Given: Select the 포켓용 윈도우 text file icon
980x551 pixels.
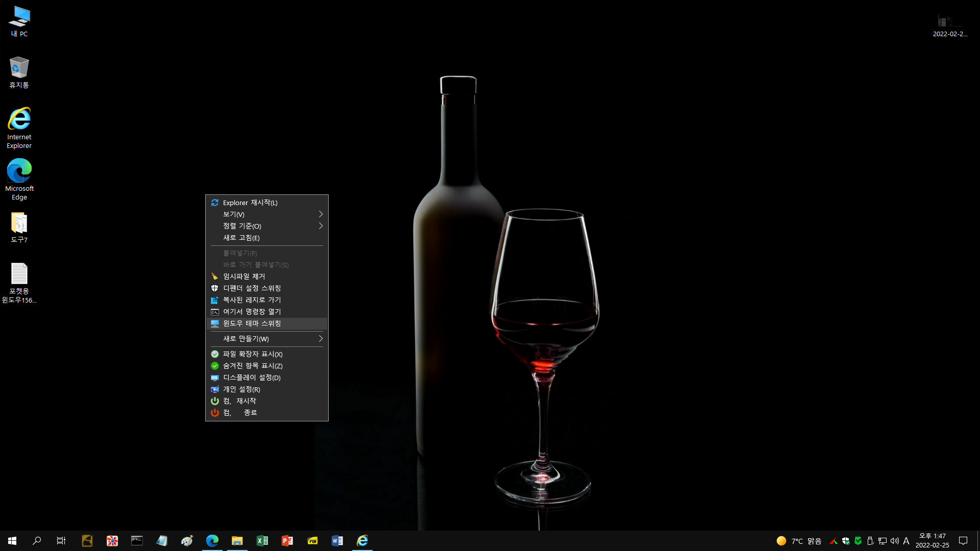Looking at the screenshot, I should 19,283.
